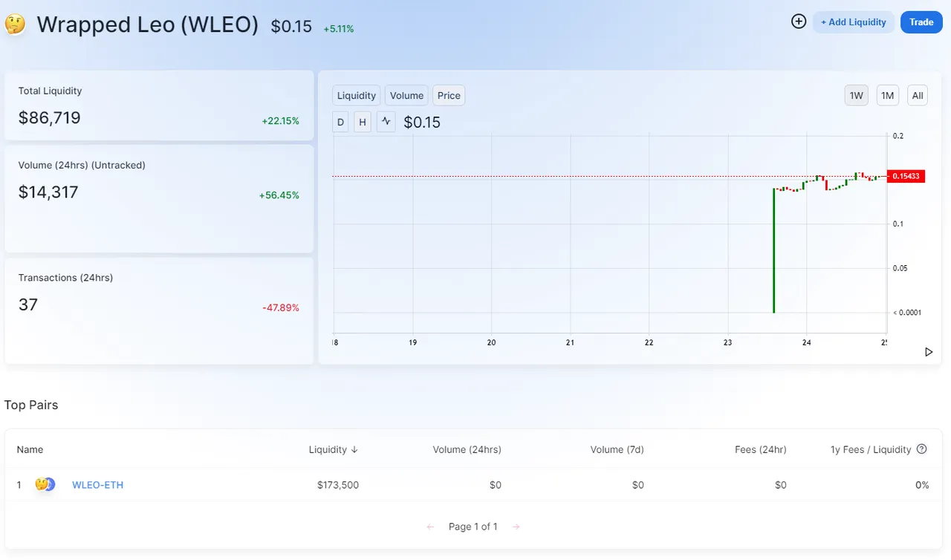Click the red 0.15433 price label

(x=906, y=177)
